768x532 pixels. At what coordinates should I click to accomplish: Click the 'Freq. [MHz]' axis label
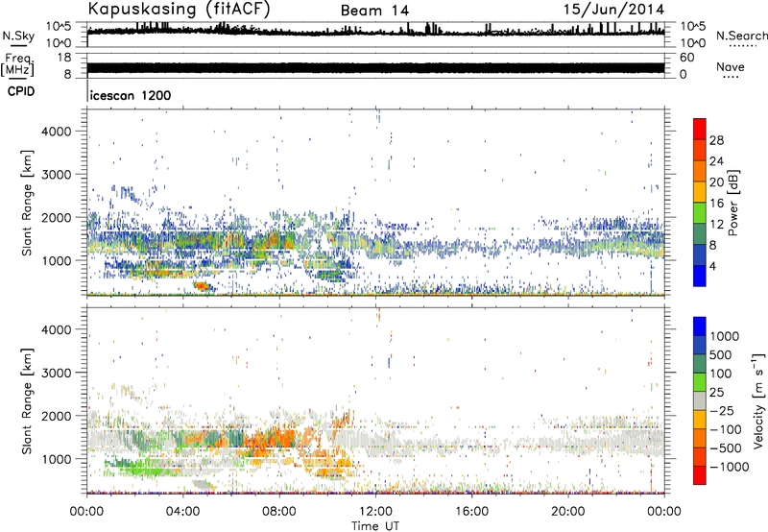pos(17,64)
